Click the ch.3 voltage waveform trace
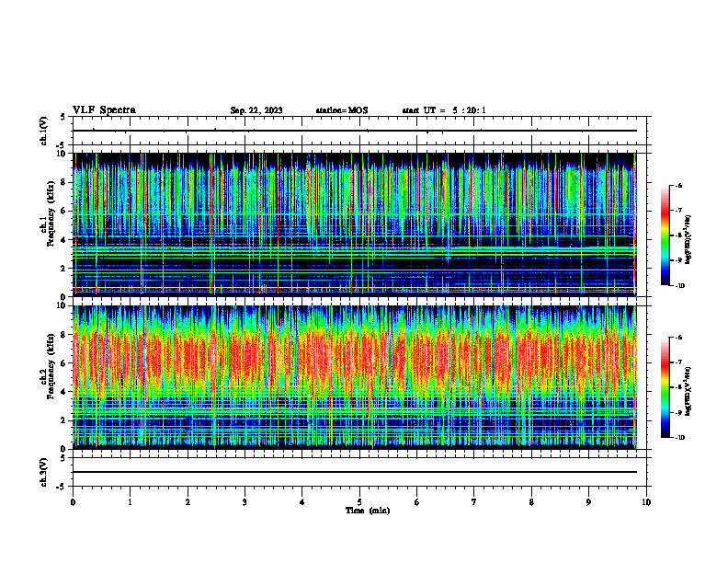 coord(354,472)
